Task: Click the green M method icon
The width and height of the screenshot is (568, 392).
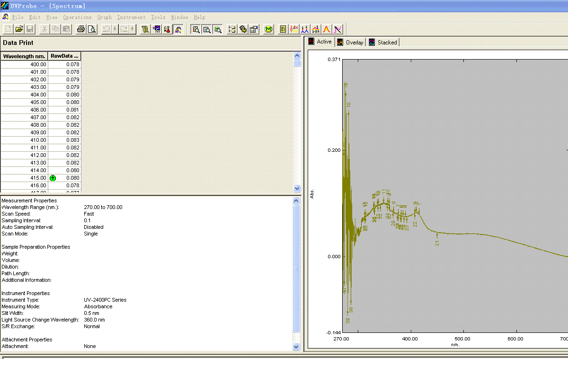Action: (x=268, y=29)
